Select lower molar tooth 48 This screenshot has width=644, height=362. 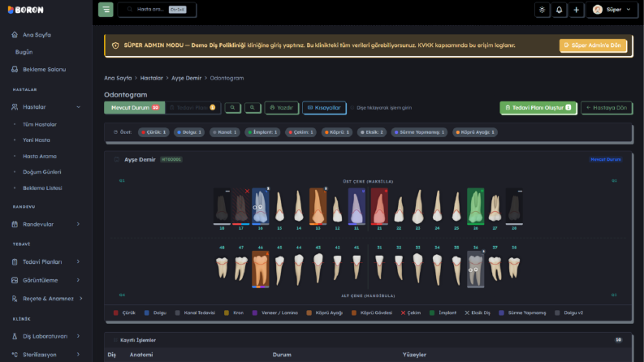(222, 269)
